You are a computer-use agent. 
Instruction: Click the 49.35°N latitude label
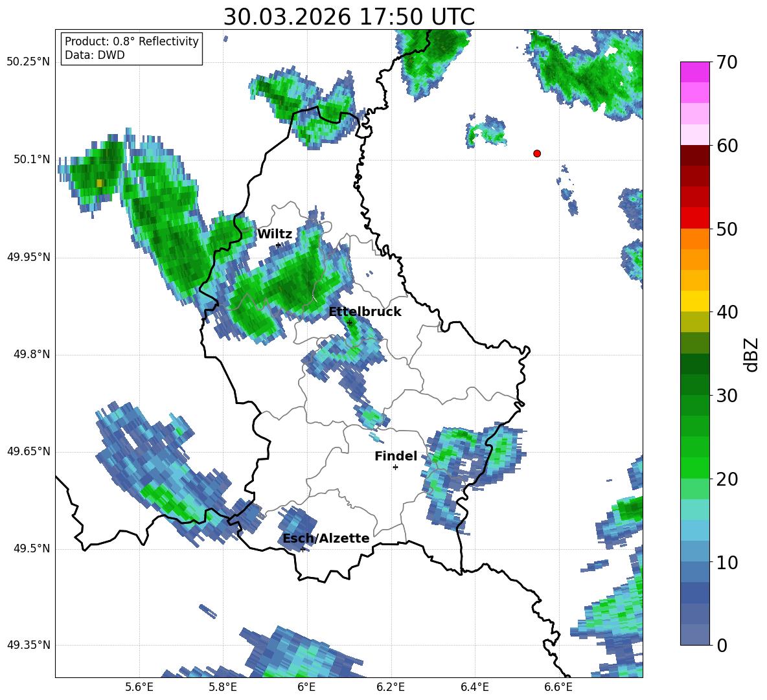pos(29,645)
